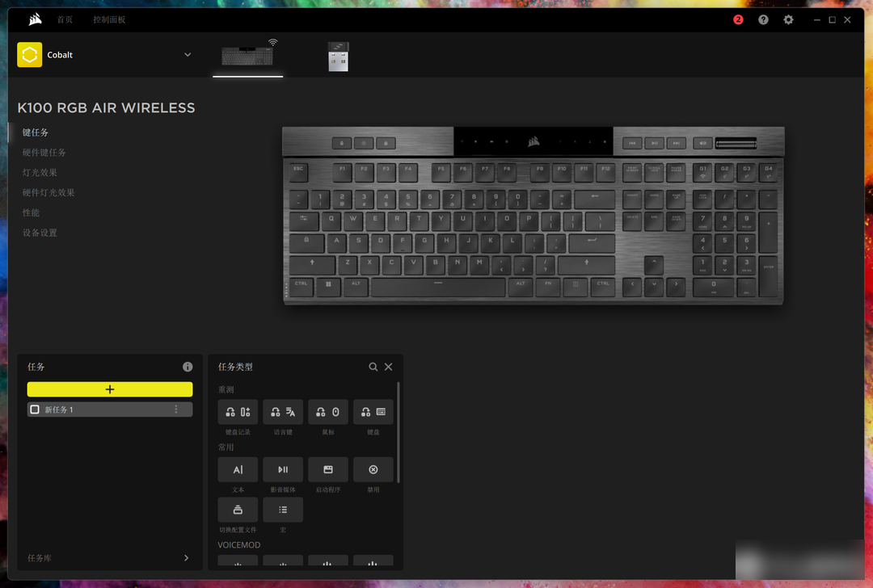The height and width of the screenshot is (588, 873).
Task: Select the next track key on keyboard
Action: point(676,144)
